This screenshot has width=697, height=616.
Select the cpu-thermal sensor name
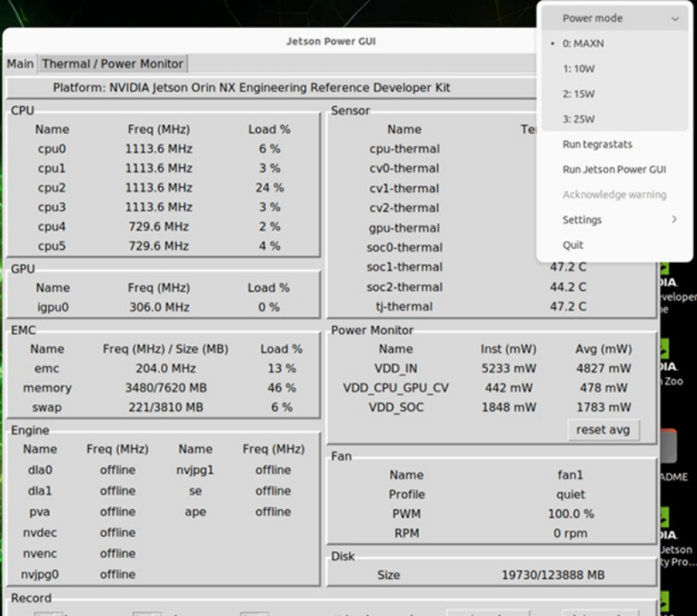click(x=404, y=149)
